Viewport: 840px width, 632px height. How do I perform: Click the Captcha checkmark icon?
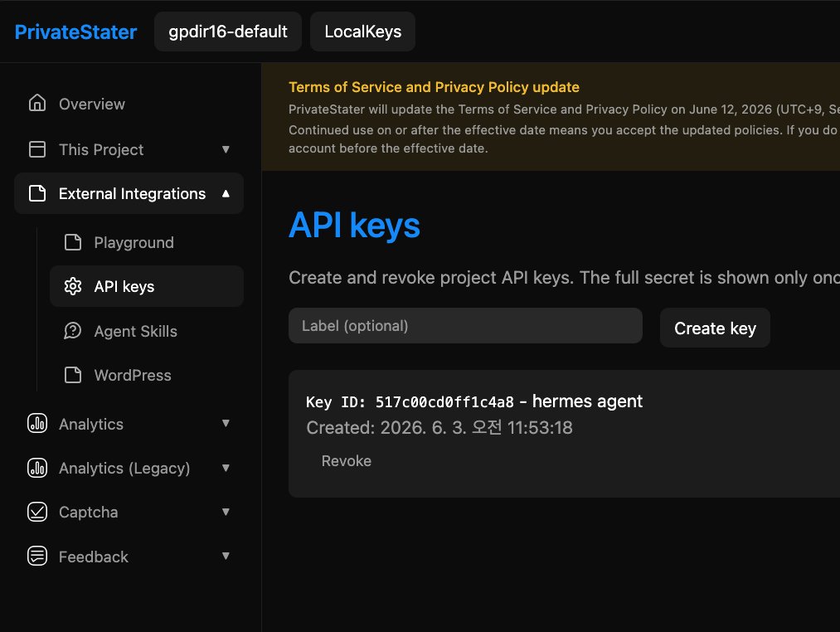(37, 512)
